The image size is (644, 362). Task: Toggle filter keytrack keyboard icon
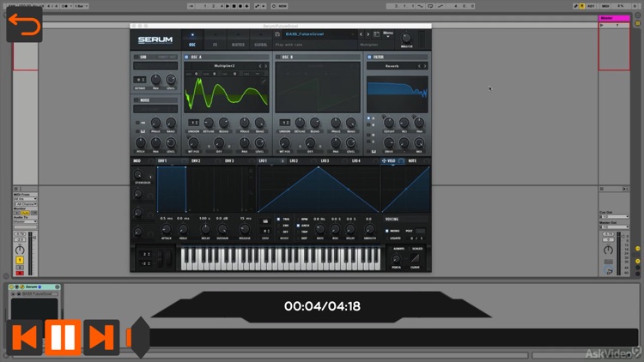(x=374, y=152)
